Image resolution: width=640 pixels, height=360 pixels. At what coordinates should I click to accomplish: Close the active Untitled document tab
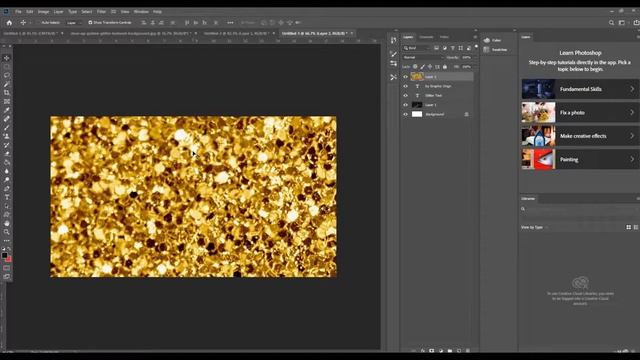(x=352, y=33)
